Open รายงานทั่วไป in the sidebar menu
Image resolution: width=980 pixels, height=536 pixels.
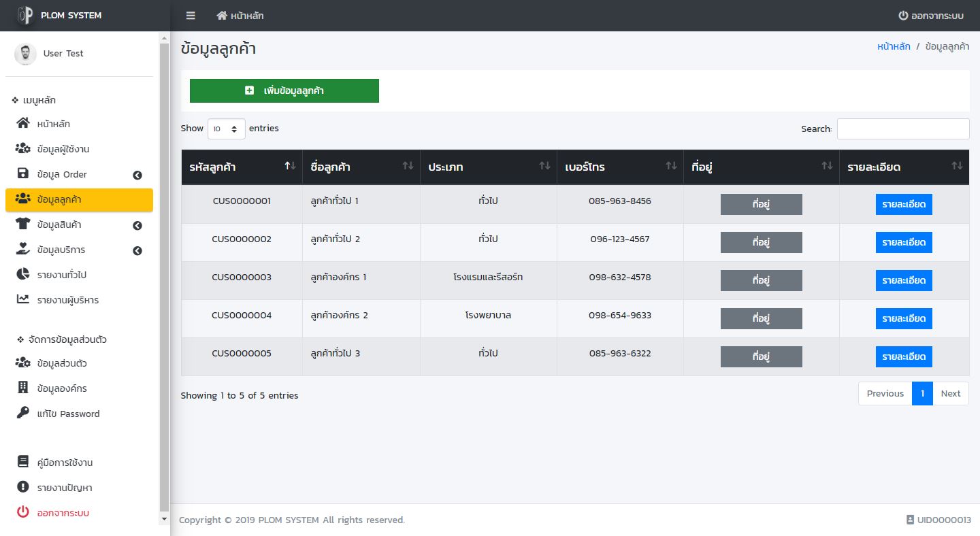click(61, 275)
